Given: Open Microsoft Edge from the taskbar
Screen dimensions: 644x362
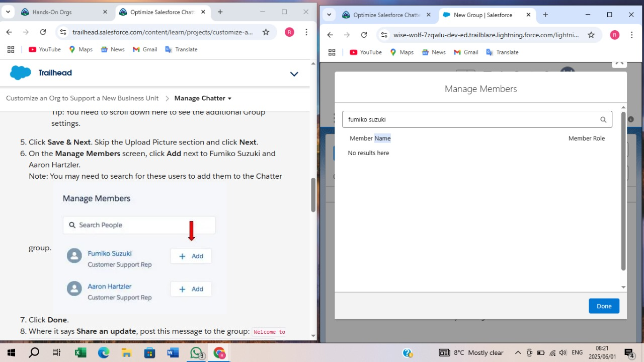Looking at the screenshot, I should (103, 352).
